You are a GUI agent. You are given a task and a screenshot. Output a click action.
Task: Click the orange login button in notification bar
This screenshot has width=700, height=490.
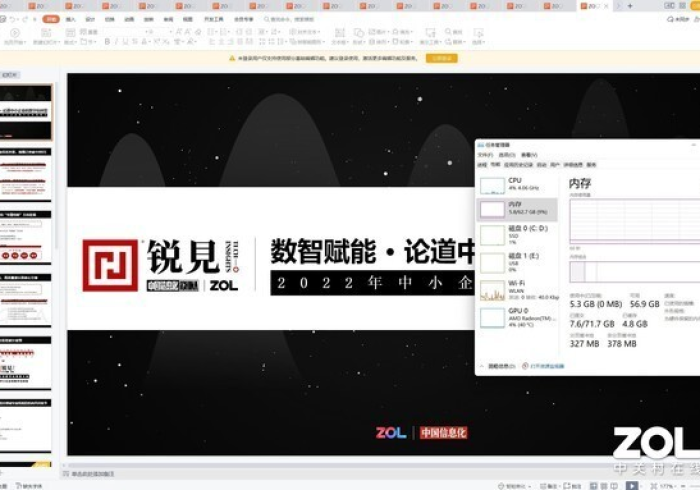tap(442, 58)
